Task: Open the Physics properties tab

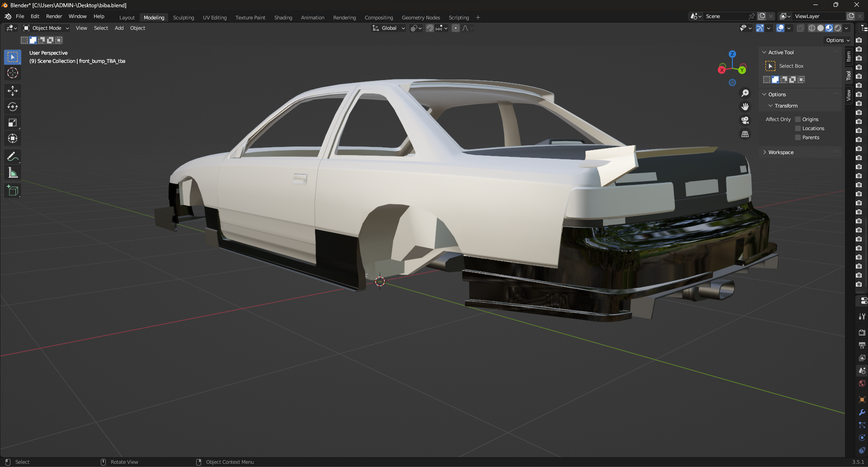Action: coord(862,438)
